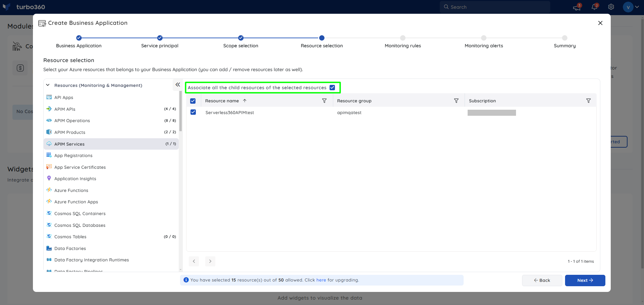
Task: Click the Data Factories icon
Action: click(49, 248)
